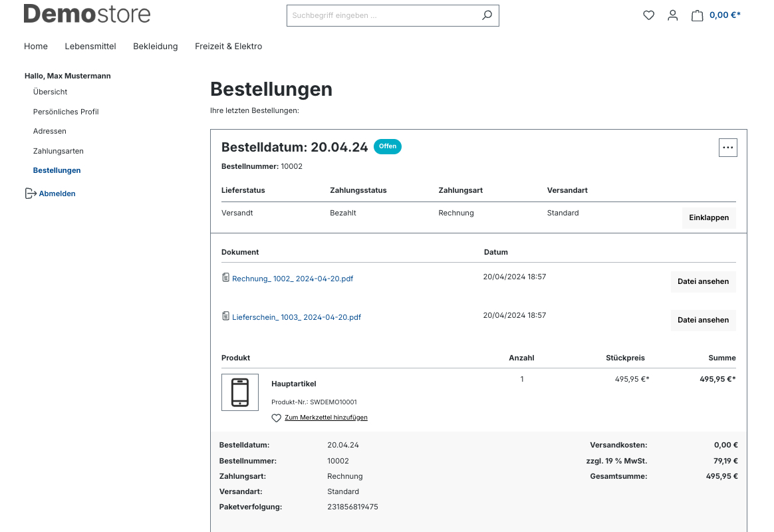View the Lieferschein file via Datei ansehen
This screenshot has width=774, height=532.
pos(703,320)
